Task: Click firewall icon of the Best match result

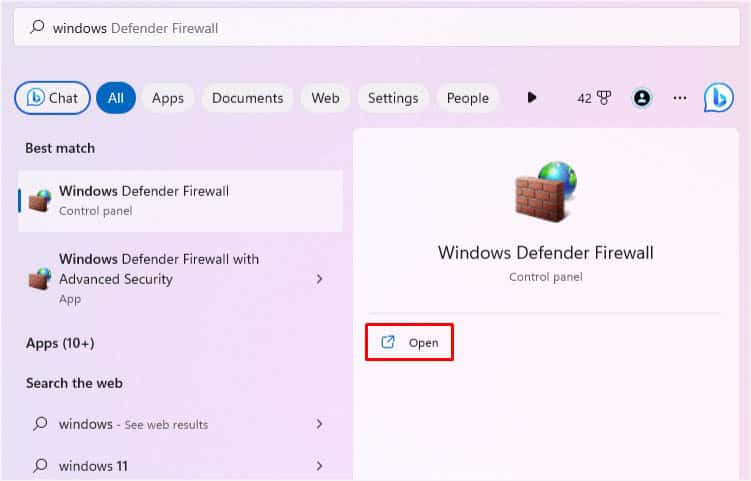Action: click(40, 200)
